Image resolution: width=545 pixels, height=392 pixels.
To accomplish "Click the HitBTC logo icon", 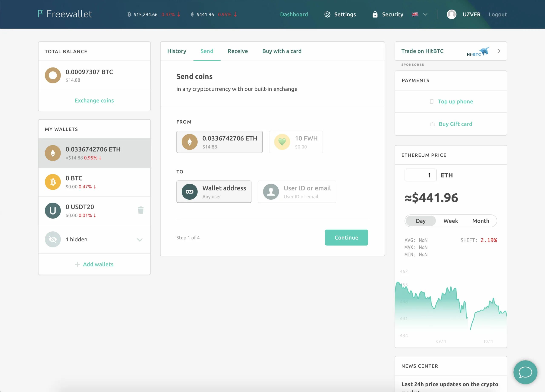I will coord(478,51).
